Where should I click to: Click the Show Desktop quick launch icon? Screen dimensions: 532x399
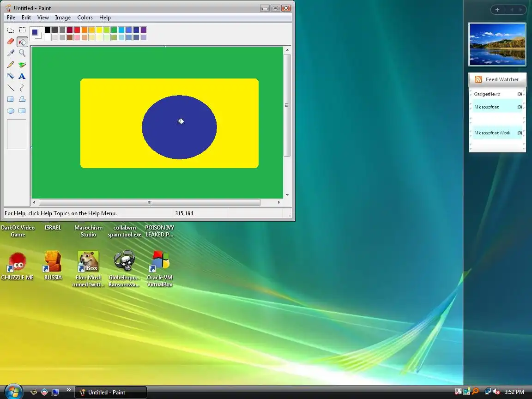click(x=55, y=392)
